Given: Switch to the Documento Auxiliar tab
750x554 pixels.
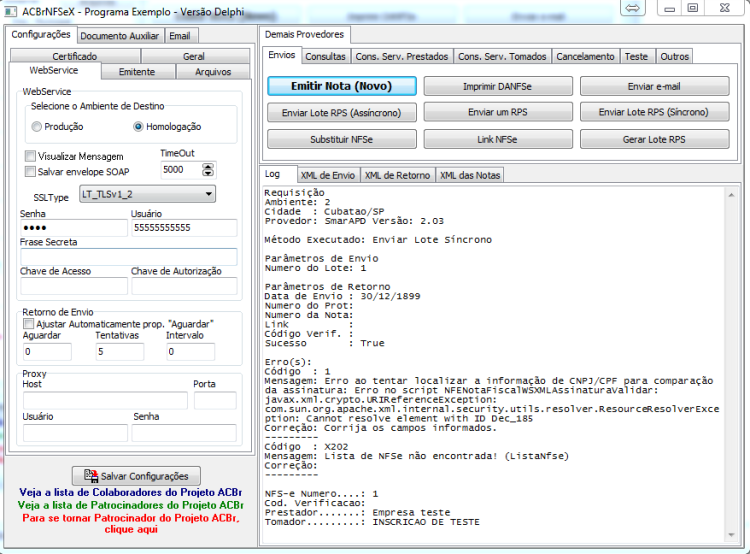Looking at the screenshot, I should [120, 36].
